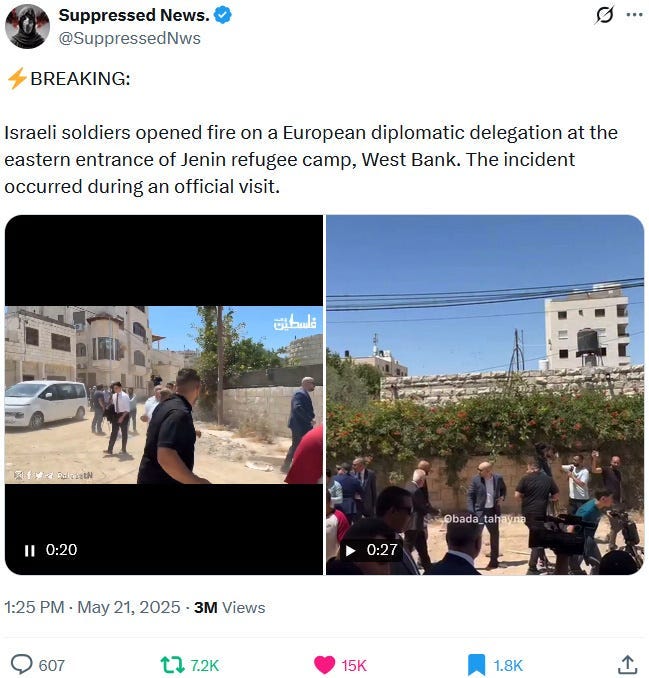This screenshot has height=678, width=649.
Task: Open the Suppressed News display name
Action: pos(134,15)
